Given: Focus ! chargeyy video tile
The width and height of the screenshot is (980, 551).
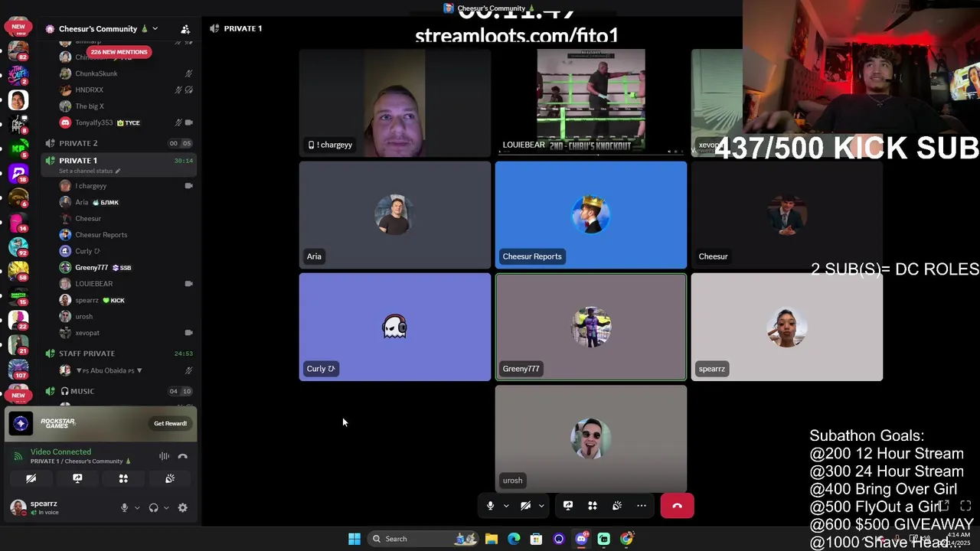Looking at the screenshot, I should pyautogui.click(x=395, y=103).
